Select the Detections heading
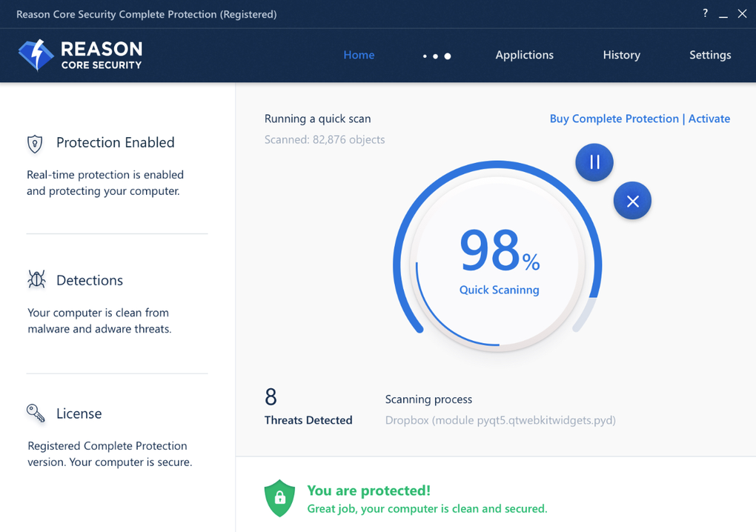 coord(90,280)
